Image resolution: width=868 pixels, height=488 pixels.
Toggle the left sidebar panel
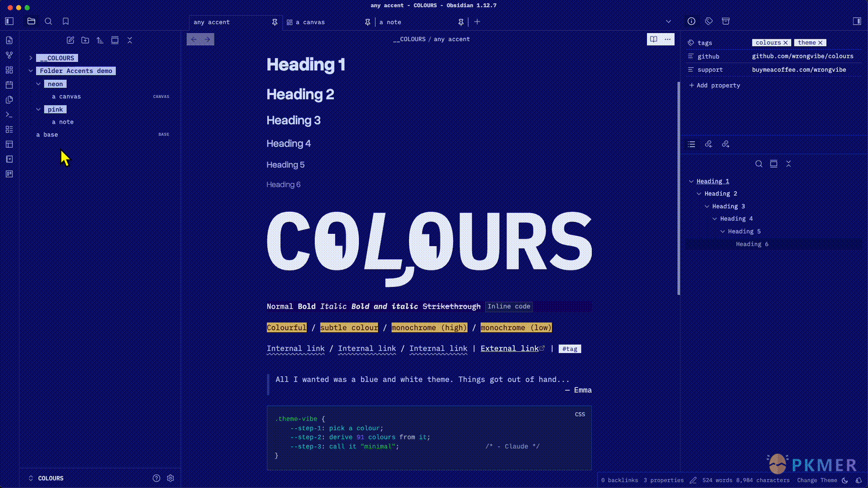(x=9, y=21)
